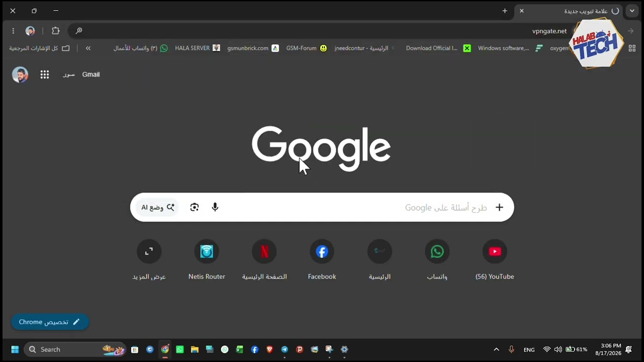Image resolution: width=644 pixels, height=362 pixels.
Task: Open the Netis Router shortcut tile
Action: tap(207, 260)
